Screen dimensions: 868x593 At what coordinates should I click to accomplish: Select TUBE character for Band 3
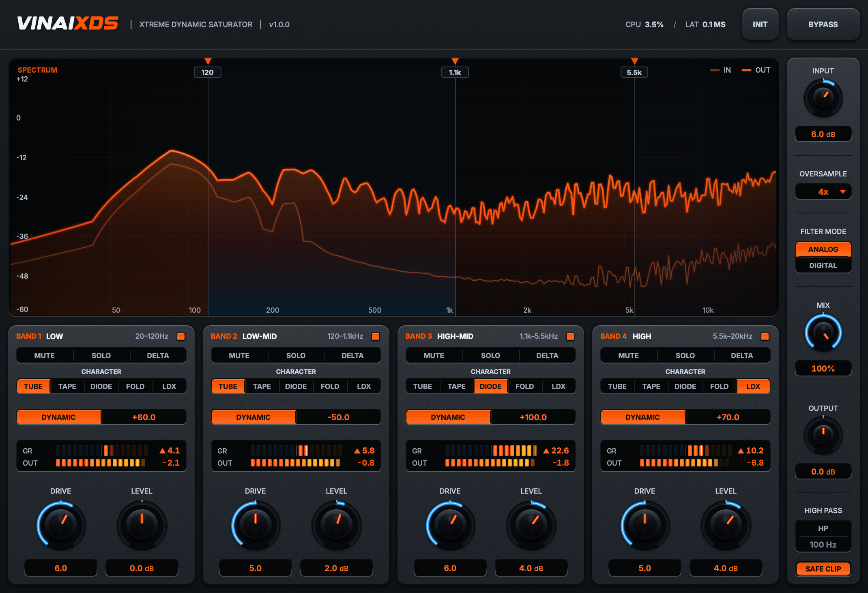[x=423, y=386]
